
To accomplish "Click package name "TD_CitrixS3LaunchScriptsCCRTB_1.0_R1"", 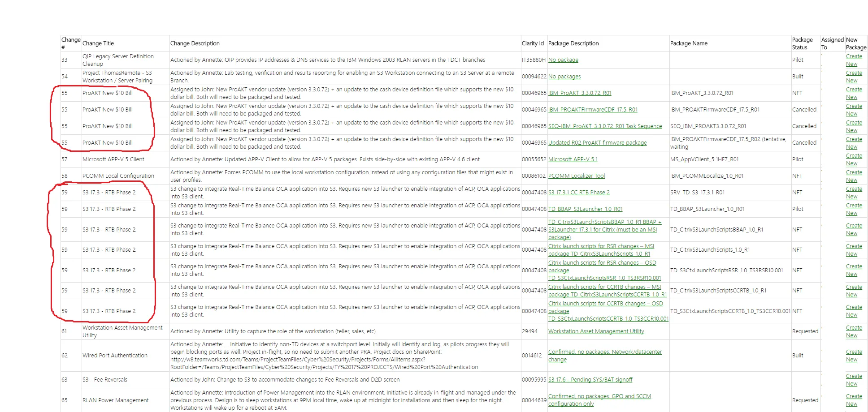I will tap(718, 291).
